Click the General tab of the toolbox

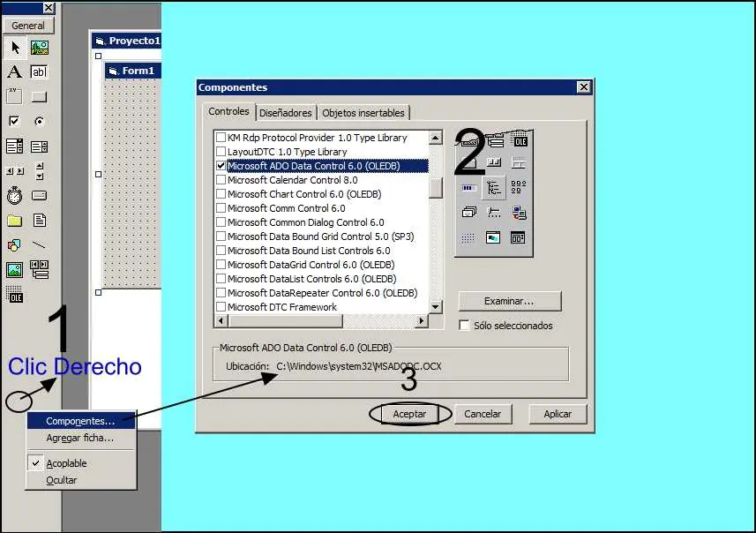pos(28,26)
